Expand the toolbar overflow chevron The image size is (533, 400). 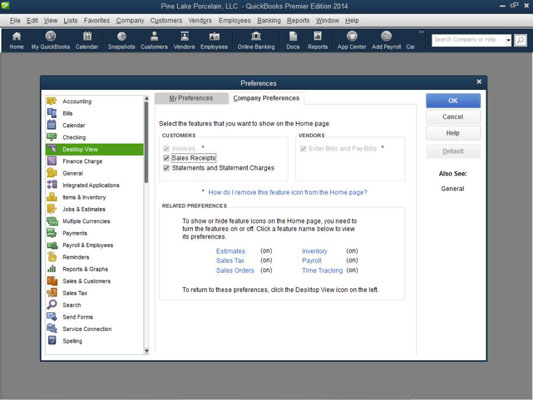[421, 32]
